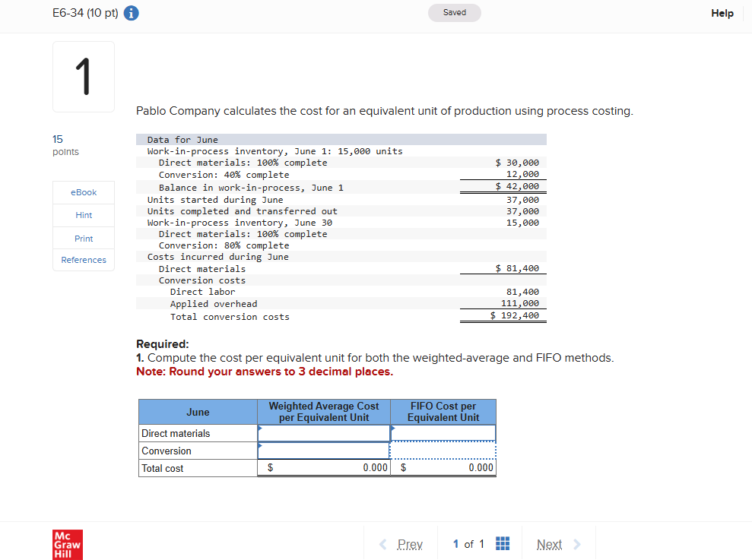
Task: Go to the Next question
Action: point(549,544)
